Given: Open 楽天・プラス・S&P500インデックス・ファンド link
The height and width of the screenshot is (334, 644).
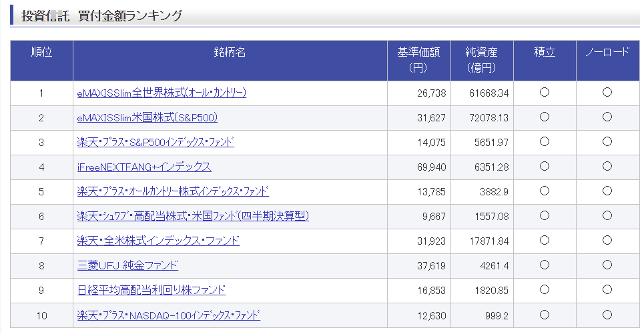Looking at the screenshot, I should tap(155, 143).
